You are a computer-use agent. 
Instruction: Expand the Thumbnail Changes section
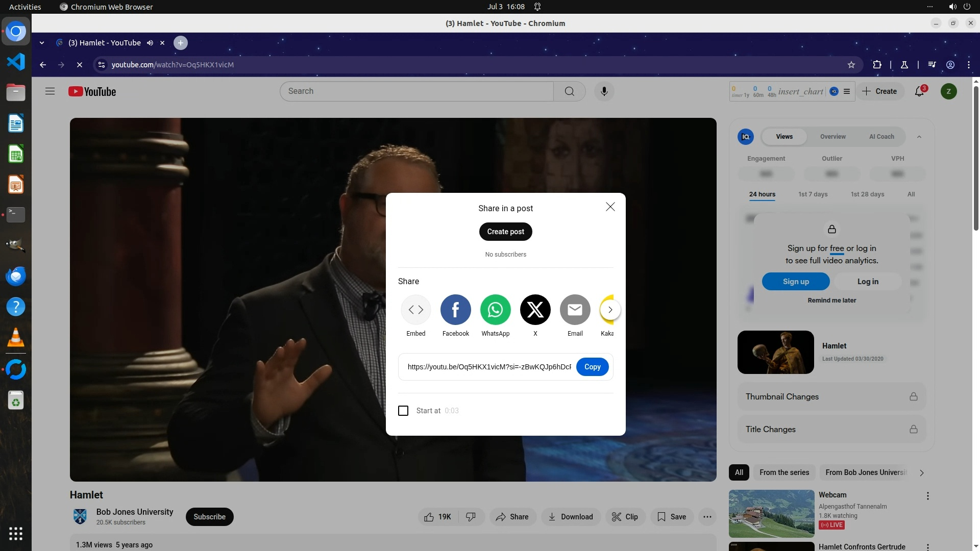pos(831,397)
